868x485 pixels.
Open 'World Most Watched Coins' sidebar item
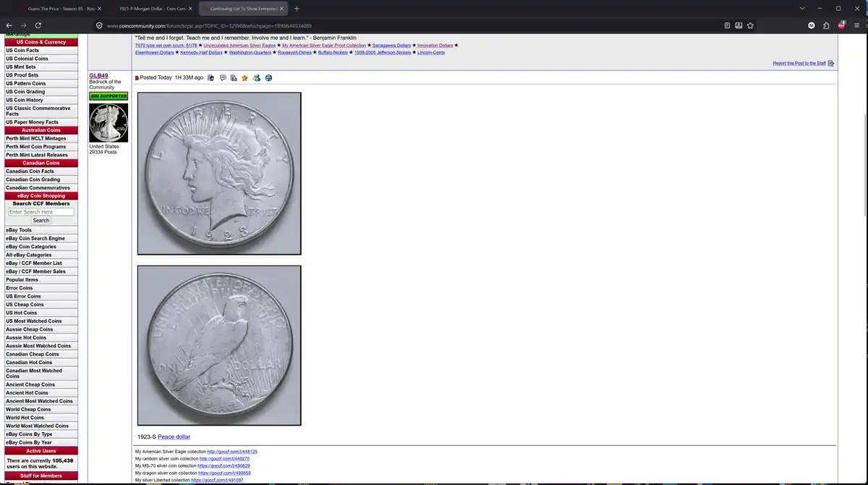(41, 426)
